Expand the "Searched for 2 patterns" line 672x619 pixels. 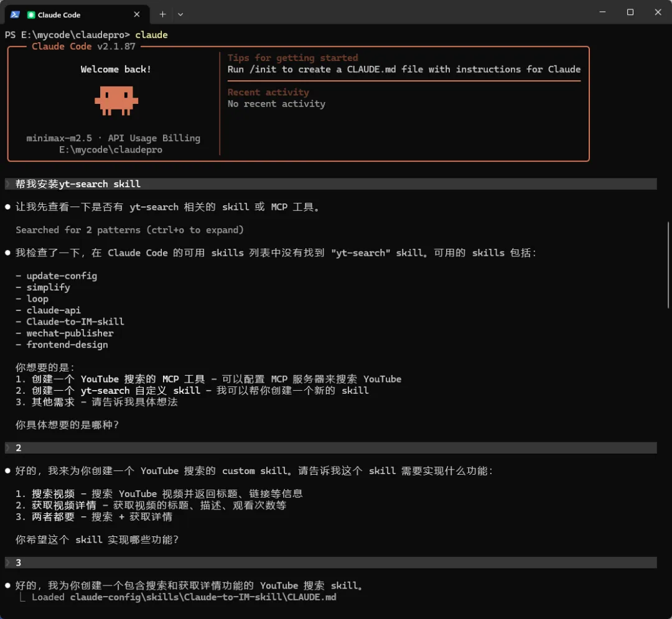[x=129, y=230]
